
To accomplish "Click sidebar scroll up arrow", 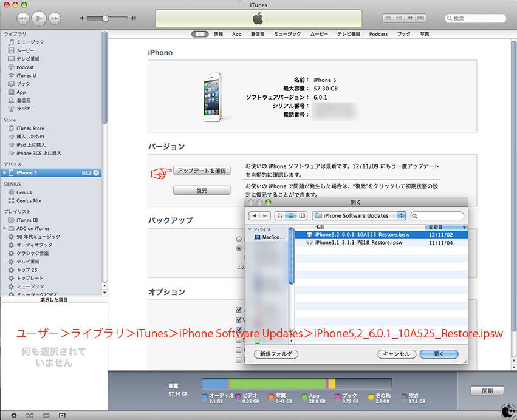I will (x=104, y=286).
